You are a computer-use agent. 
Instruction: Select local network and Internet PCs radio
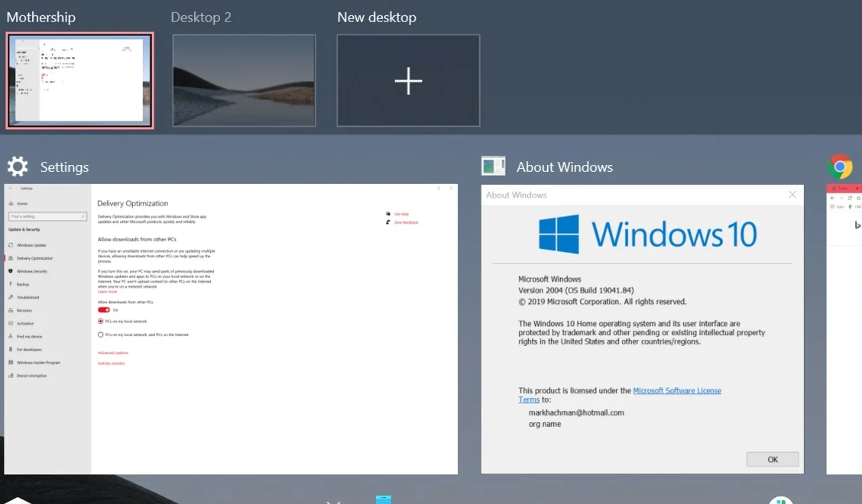(101, 334)
